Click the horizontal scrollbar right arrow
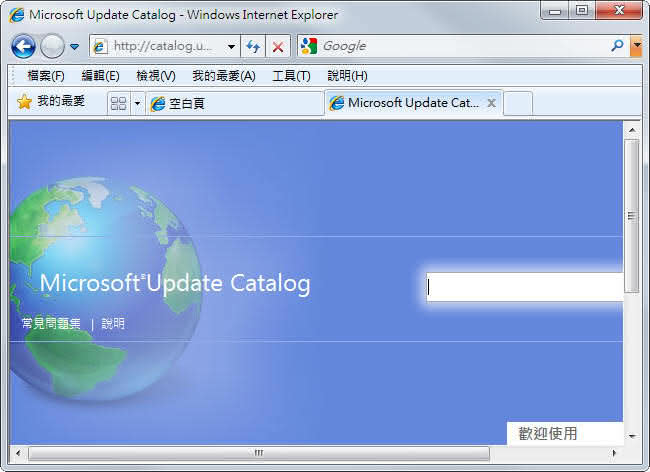This screenshot has width=650, height=472. tap(614, 453)
